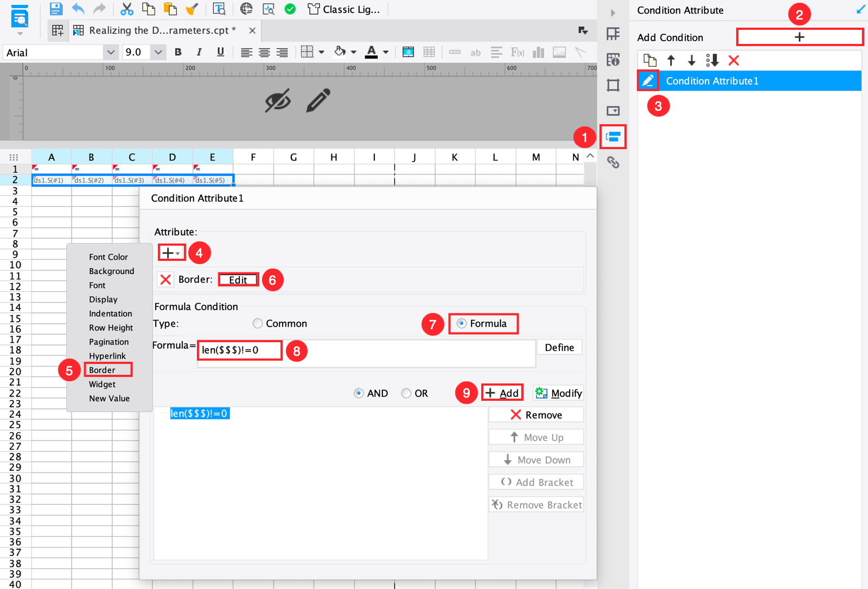The image size is (868, 589).
Task: Choose Font Color from attribute menu
Action: [108, 257]
